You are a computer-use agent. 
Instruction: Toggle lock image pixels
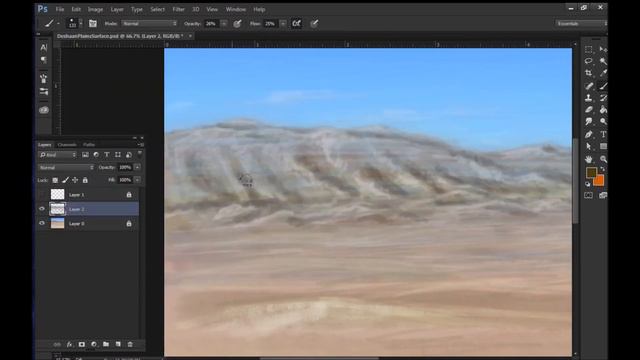coord(65,180)
